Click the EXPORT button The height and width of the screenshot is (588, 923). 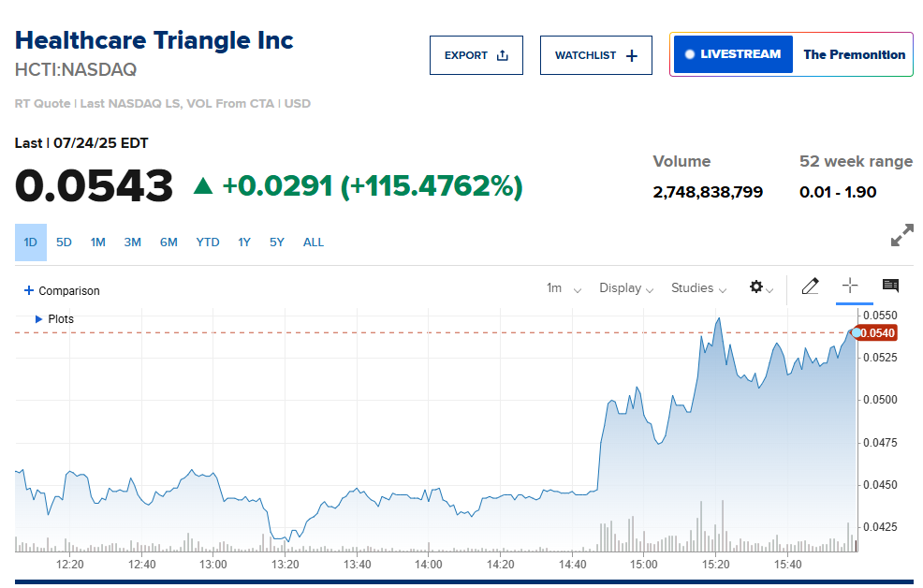[476, 55]
